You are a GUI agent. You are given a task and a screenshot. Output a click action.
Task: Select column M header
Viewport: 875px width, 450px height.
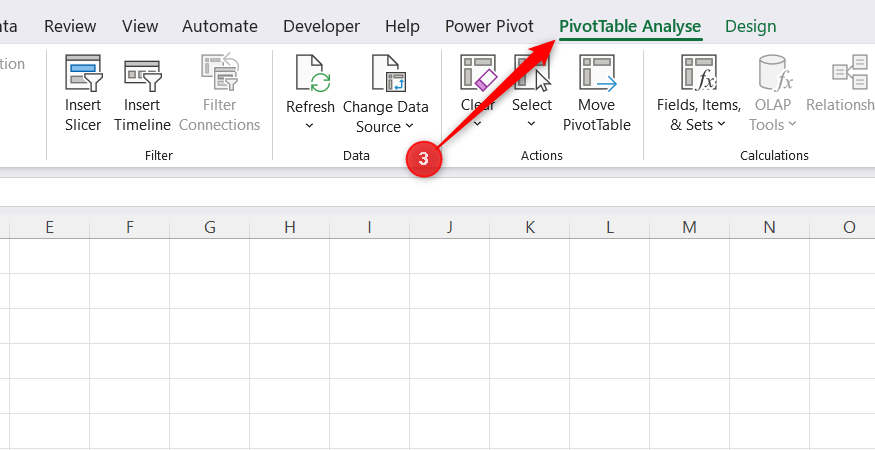click(x=689, y=227)
